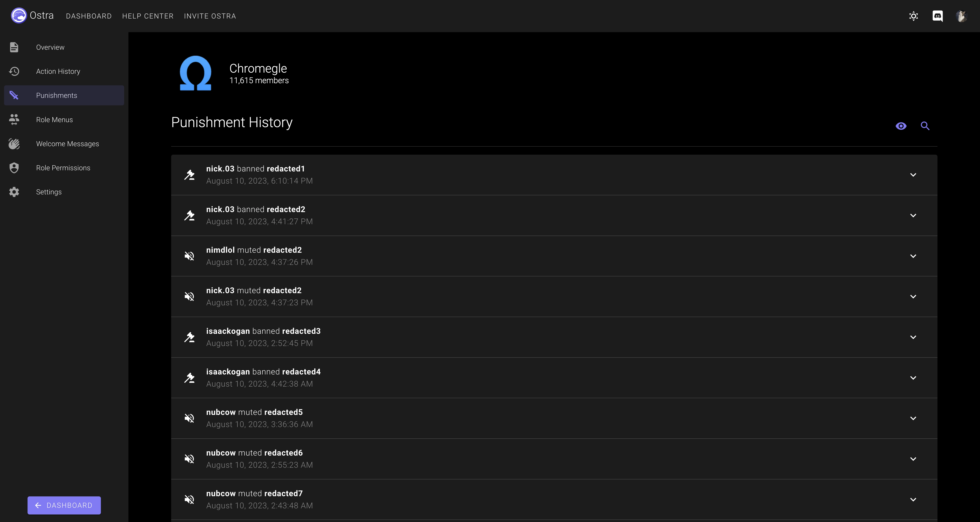Viewport: 980px width, 522px height.
Task: Open search in Punishment History
Action: coord(926,126)
